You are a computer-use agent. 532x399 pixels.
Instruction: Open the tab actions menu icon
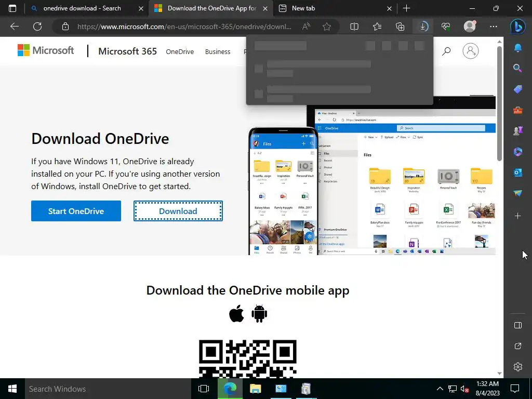12,8
